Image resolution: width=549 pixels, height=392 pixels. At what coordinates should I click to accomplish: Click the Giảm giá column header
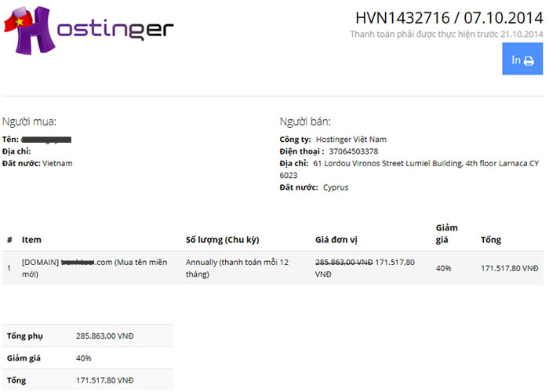[x=446, y=234]
